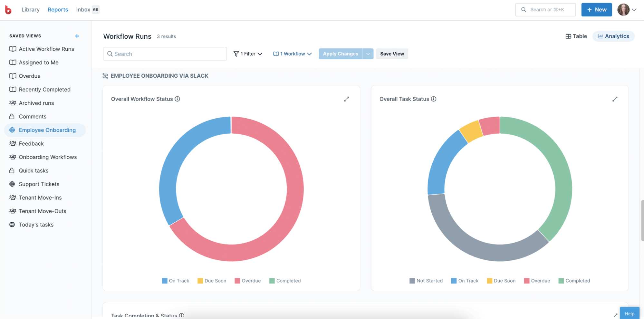Click the brand logo icon top left

8,10
